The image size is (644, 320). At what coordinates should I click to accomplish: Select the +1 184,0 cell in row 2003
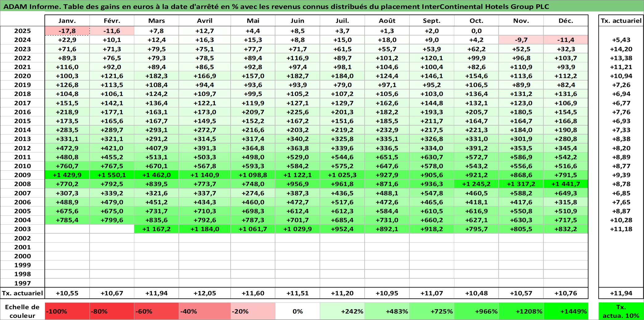click(205, 229)
